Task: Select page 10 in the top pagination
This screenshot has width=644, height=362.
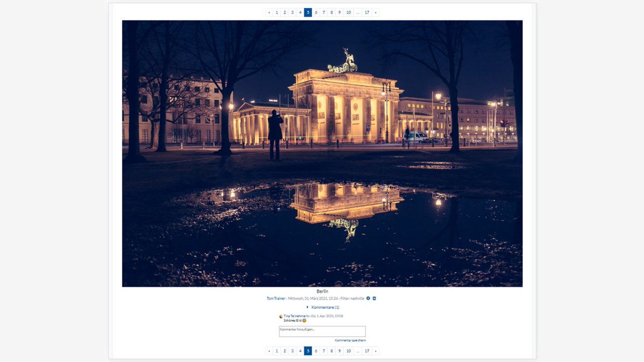Action: 348,12
